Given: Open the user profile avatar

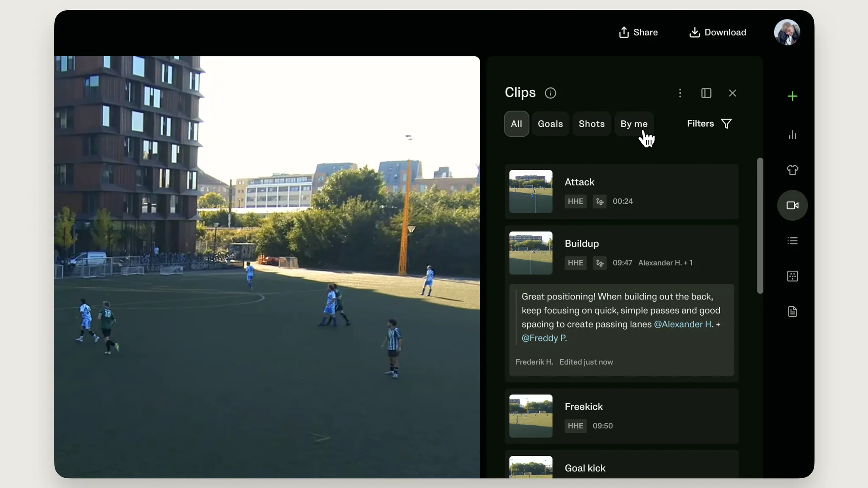Looking at the screenshot, I should [787, 32].
